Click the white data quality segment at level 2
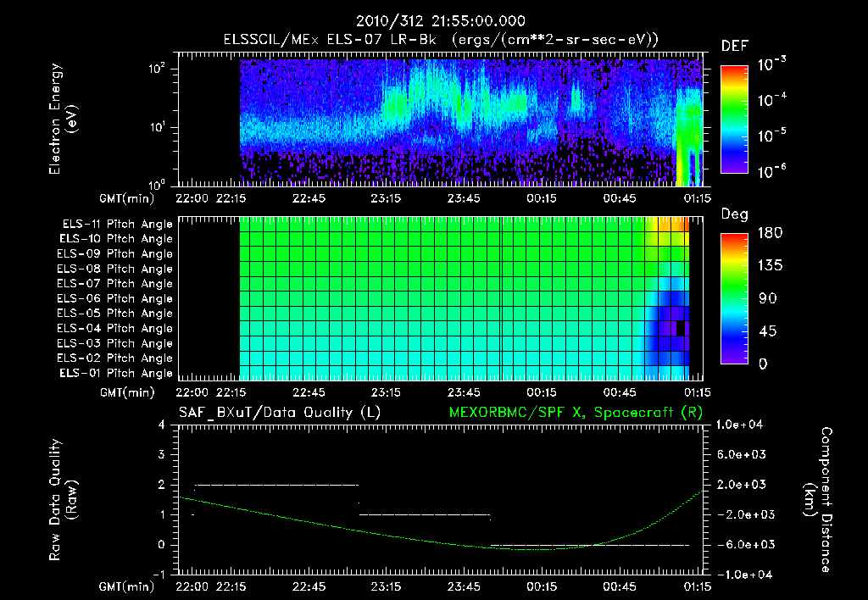 pos(277,485)
